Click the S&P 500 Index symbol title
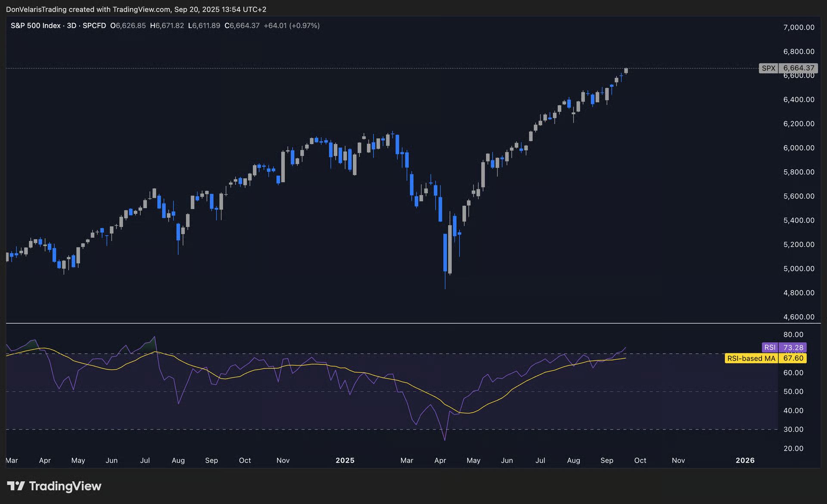This screenshot has height=504, width=827. point(35,26)
